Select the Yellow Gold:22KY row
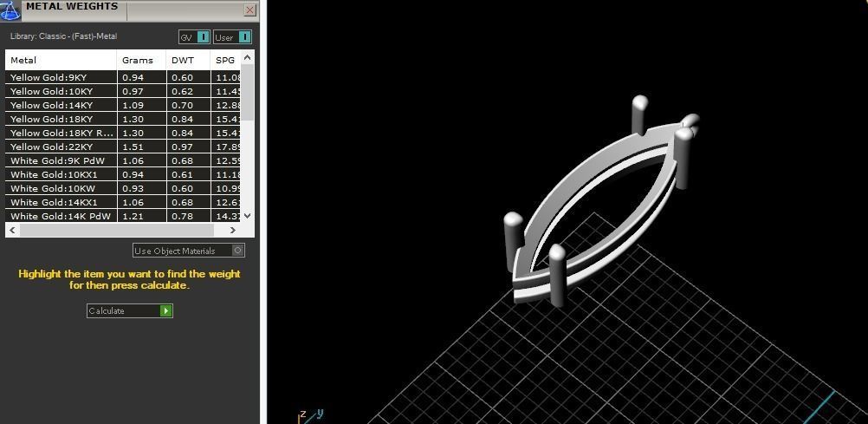Viewport: 868px width, 424px height. [x=124, y=147]
